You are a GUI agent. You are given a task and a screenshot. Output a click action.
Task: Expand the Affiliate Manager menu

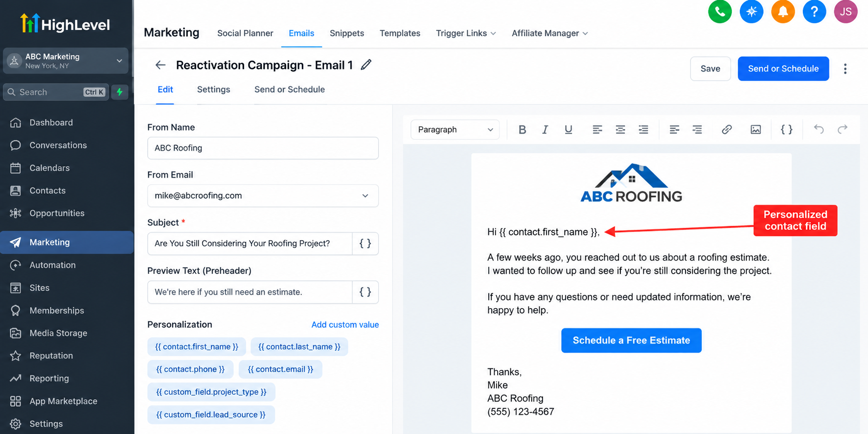[x=550, y=33]
